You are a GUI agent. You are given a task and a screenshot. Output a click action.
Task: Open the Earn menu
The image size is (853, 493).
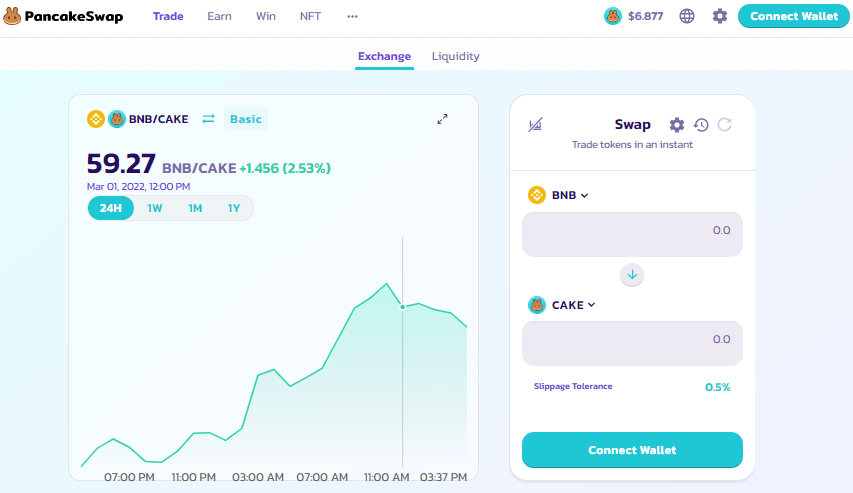[219, 16]
